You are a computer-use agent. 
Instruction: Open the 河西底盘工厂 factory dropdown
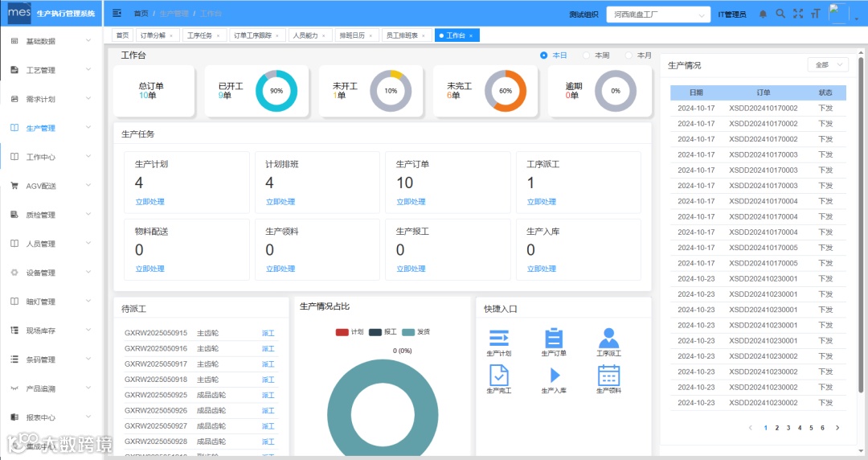[657, 14]
